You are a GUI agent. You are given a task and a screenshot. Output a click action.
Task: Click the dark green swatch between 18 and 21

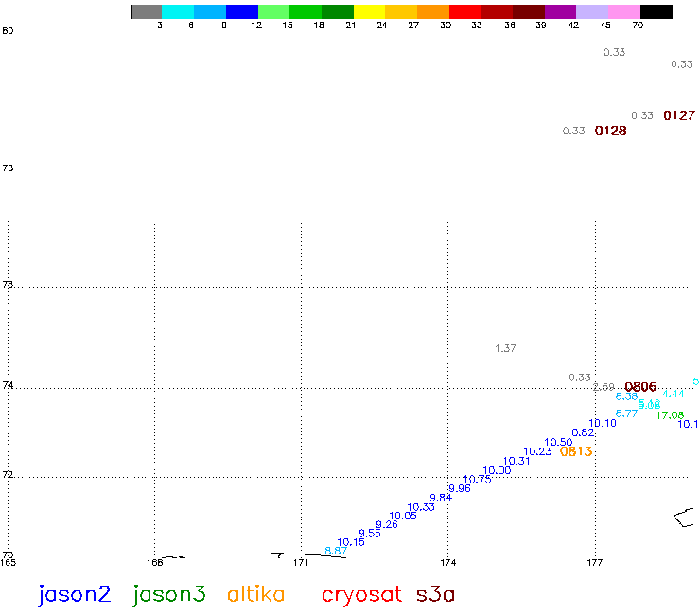click(338, 11)
